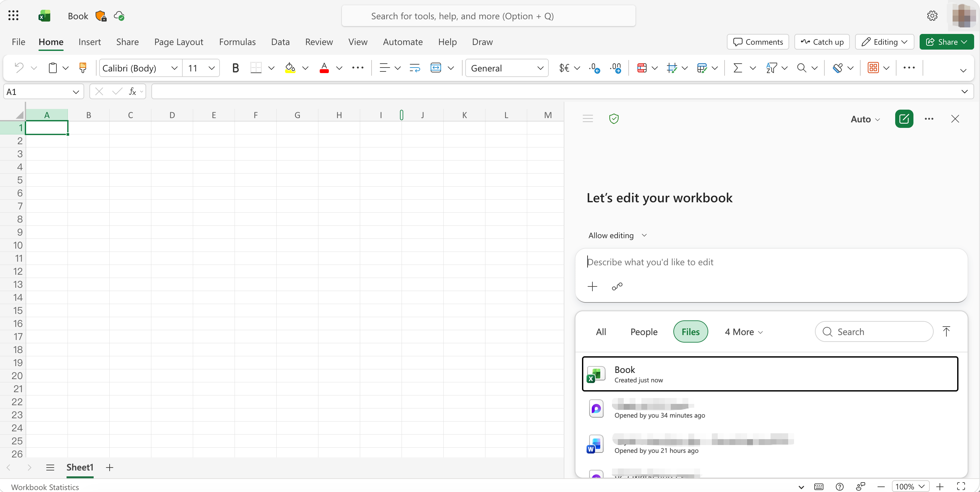Switch to the Page Layout tab
Screen dimensions: 980x492
179,42
